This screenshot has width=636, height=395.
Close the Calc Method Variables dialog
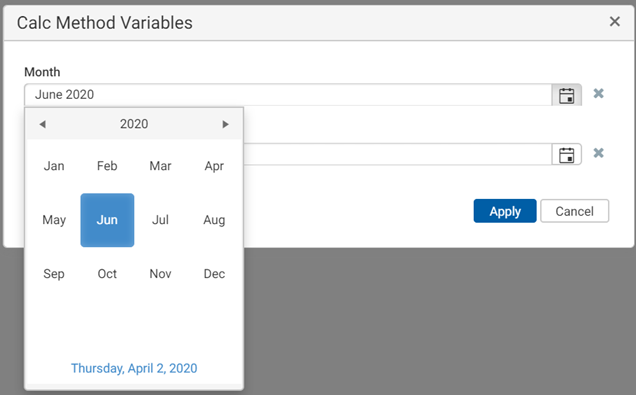click(615, 21)
